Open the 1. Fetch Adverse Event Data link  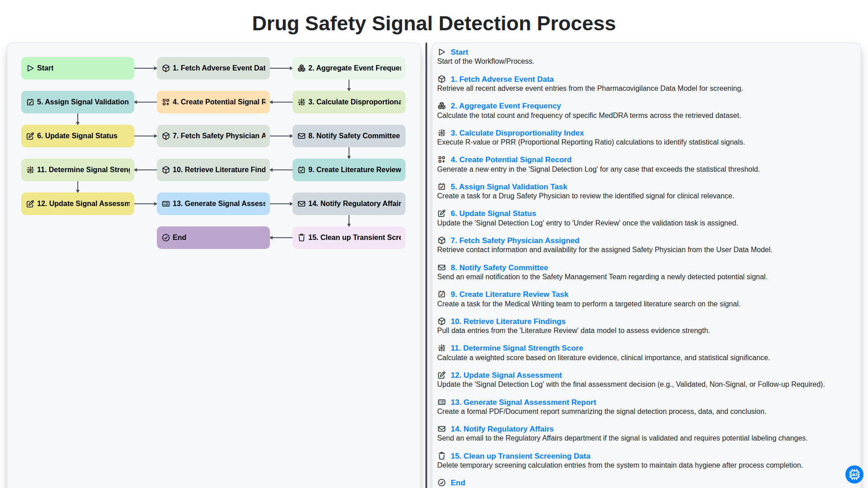coord(502,79)
